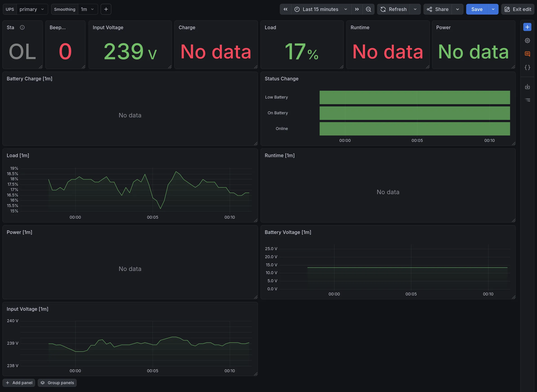Shift time range backward
Screen dimensions: 537x392
pos(285,9)
